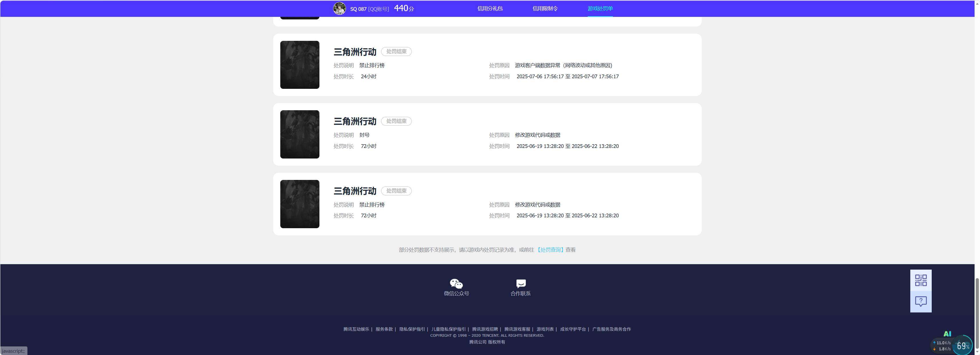Click 游戏客户端数据异常 reason text
This screenshot has width=980, height=355.
pos(563,65)
